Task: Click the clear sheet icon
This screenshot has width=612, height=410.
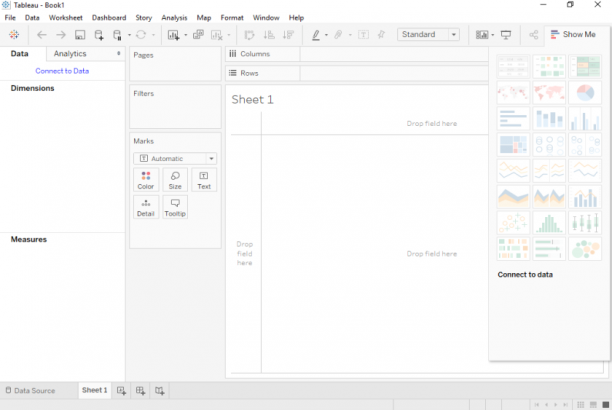Action: coord(217,35)
